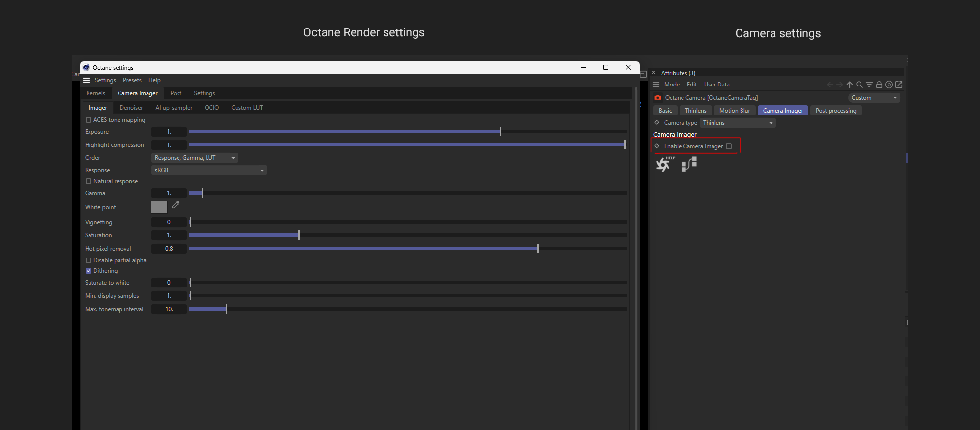Open the Mode menu in Attributes
This screenshot has height=430, width=980.
click(672, 85)
